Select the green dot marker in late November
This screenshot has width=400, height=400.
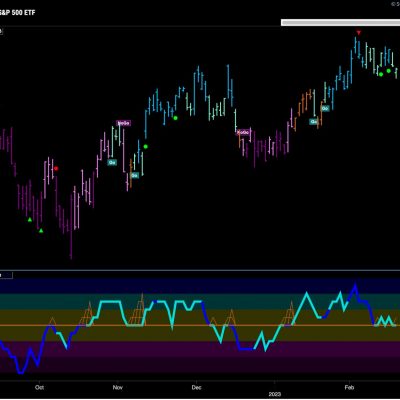pyautogui.click(x=175, y=118)
